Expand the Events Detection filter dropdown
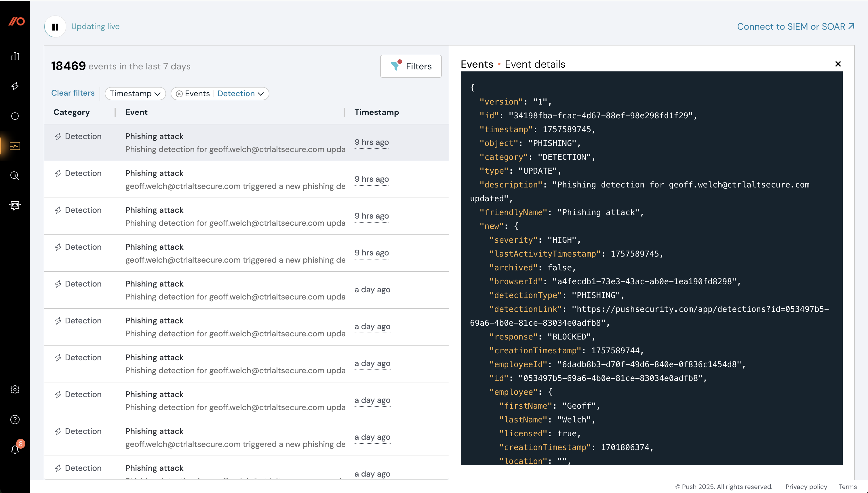The image size is (868, 493). click(x=240, y=94)
